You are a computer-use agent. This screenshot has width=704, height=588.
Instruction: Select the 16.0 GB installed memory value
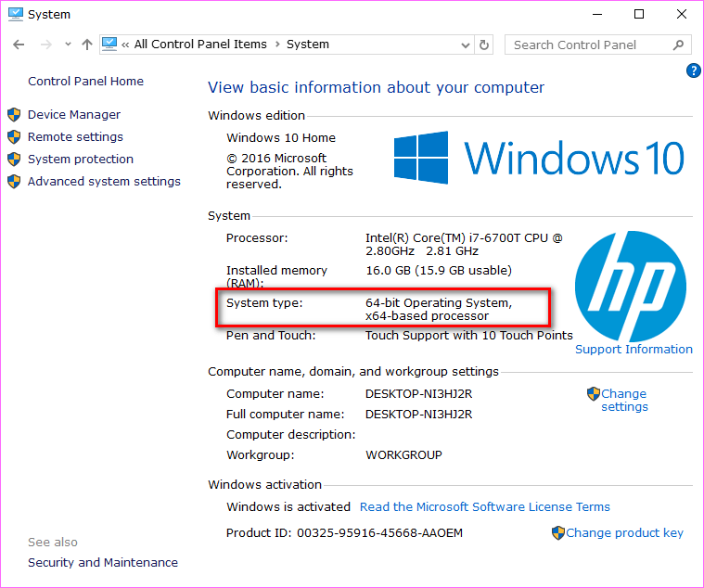(x=438, y=271)
